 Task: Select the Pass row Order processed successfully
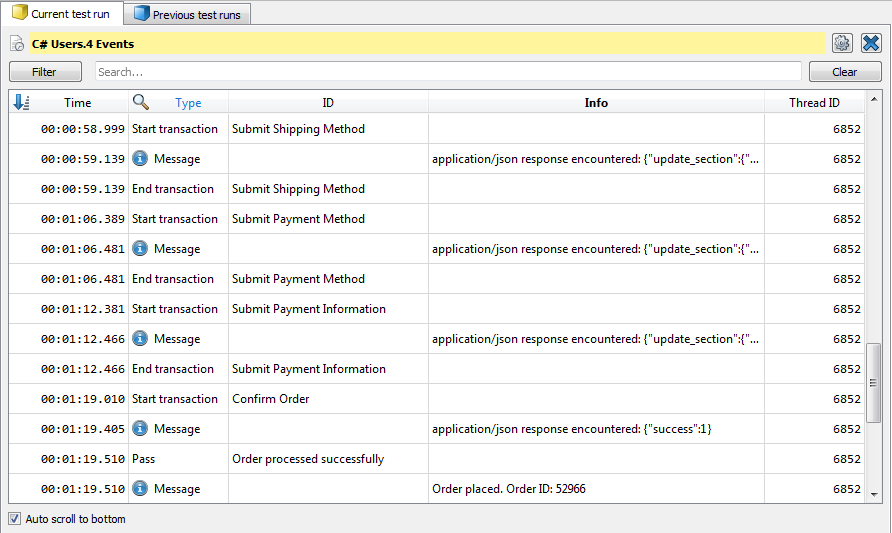(x=307, y=459)
